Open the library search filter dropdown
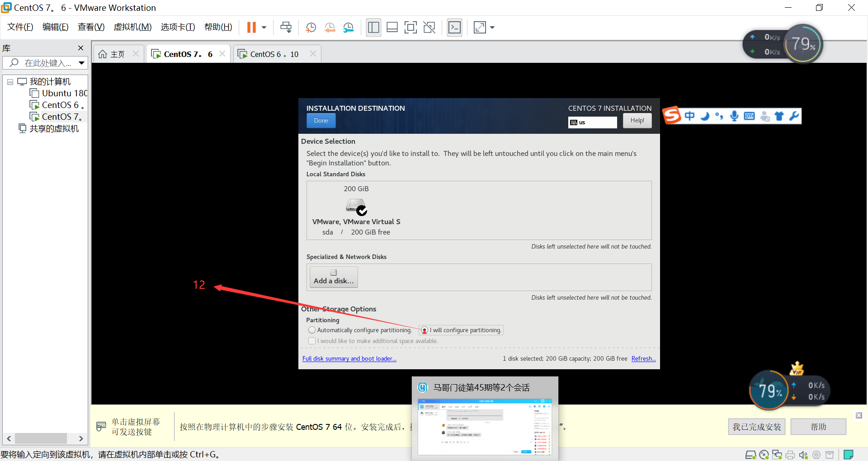 tap(82, 63)
